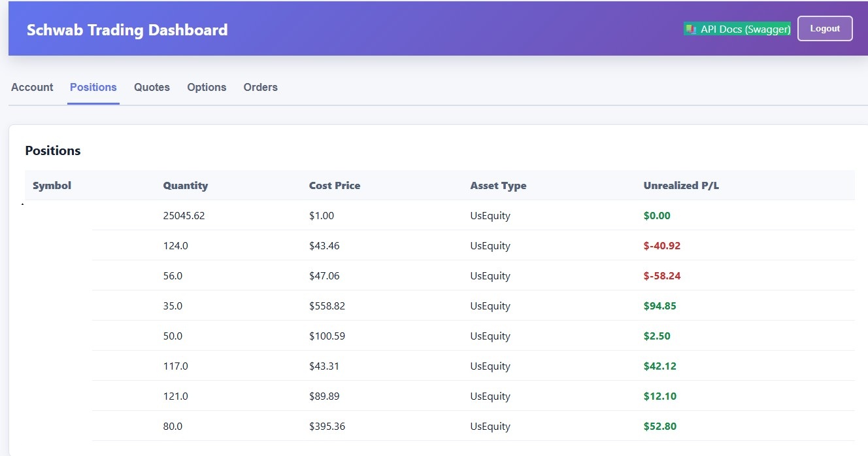Click the gain value $94.85
868x456 pixels.
click(x=660, y=306)
